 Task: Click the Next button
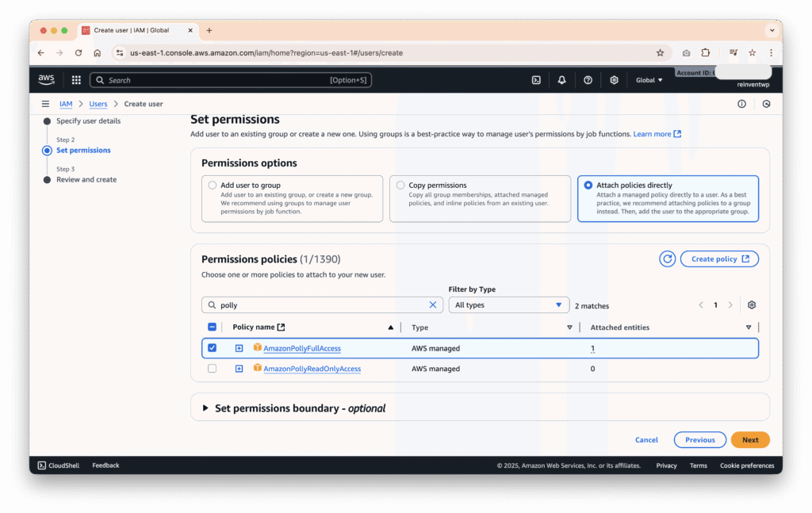click(x=749, y=440)
